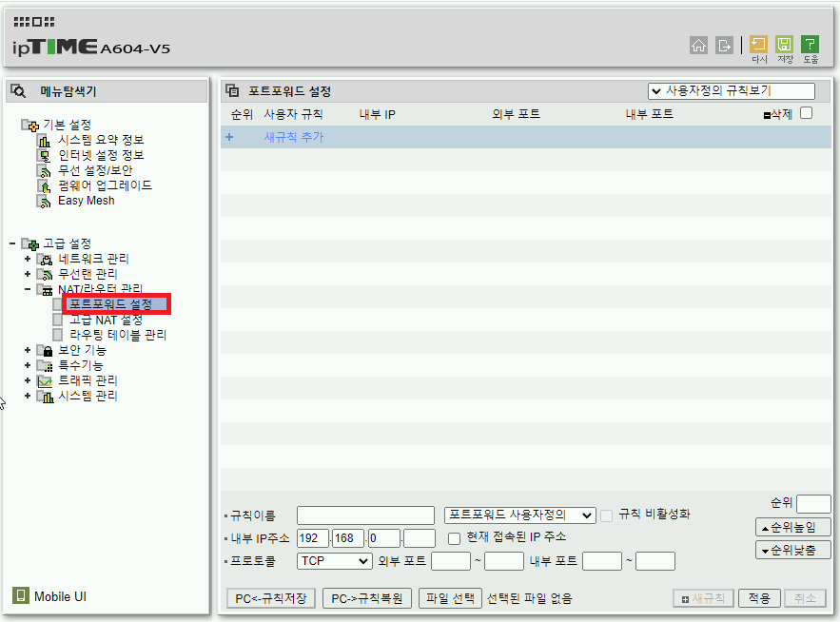840x622 pixels.
Task: Click the 순위높임 button
Action: click(x=792, y=527)
